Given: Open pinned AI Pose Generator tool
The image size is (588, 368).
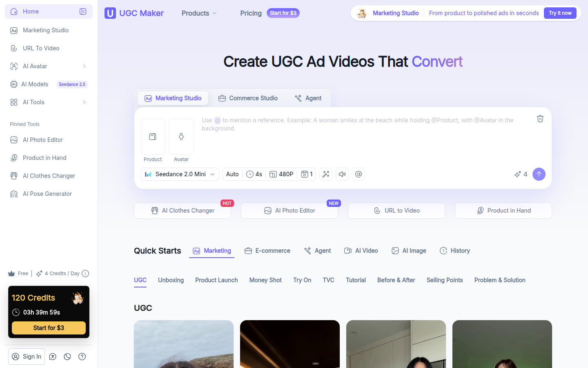Looking at the screenshot, I should coord(49,194).
